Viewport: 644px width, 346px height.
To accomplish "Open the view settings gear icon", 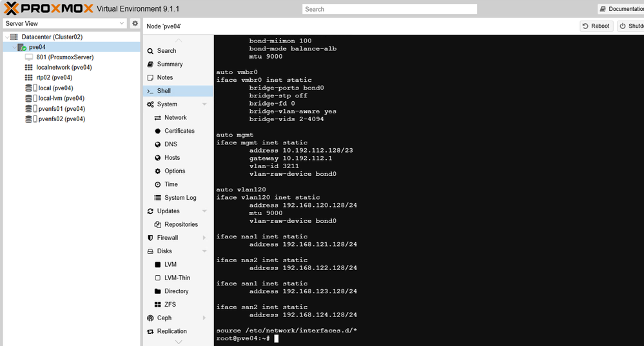I will (135, 23).
